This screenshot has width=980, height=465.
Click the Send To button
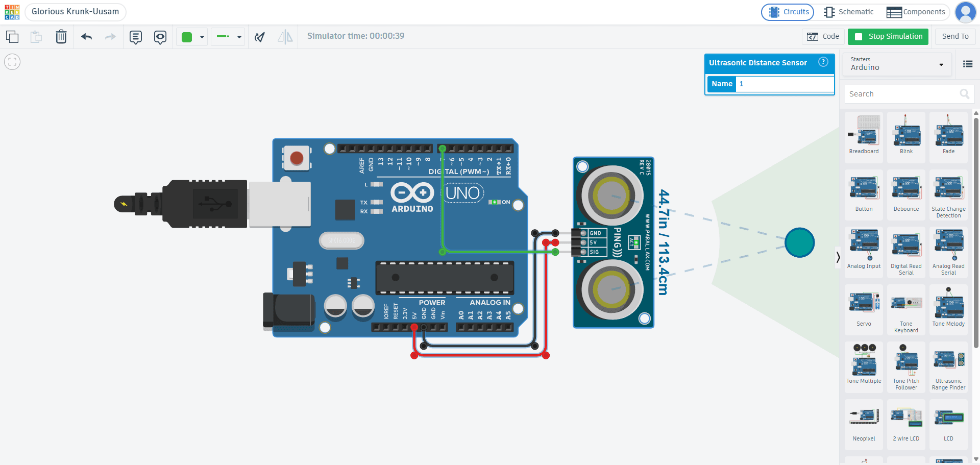(x=955, y=36)
